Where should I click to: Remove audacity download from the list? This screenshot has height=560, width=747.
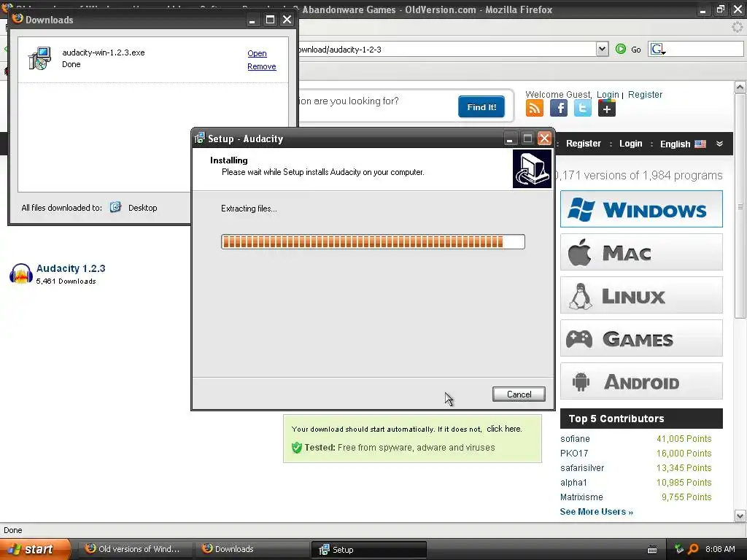[x=262, y=66]
